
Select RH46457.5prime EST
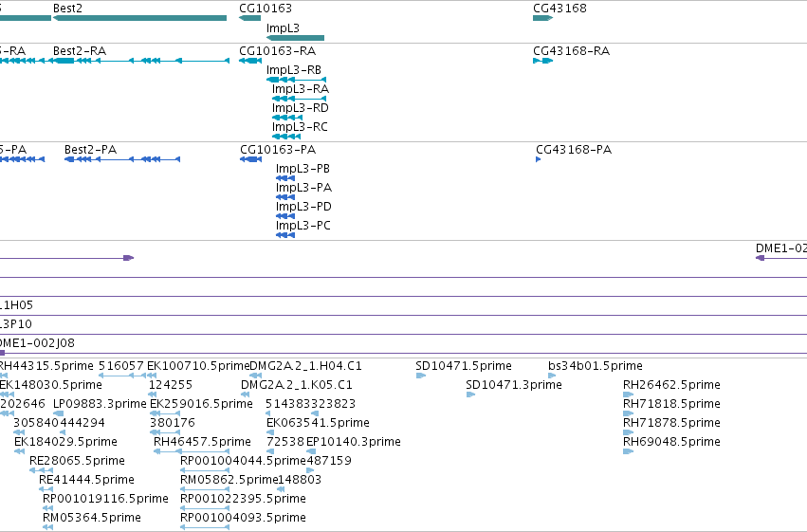click(x=192, y=451)
